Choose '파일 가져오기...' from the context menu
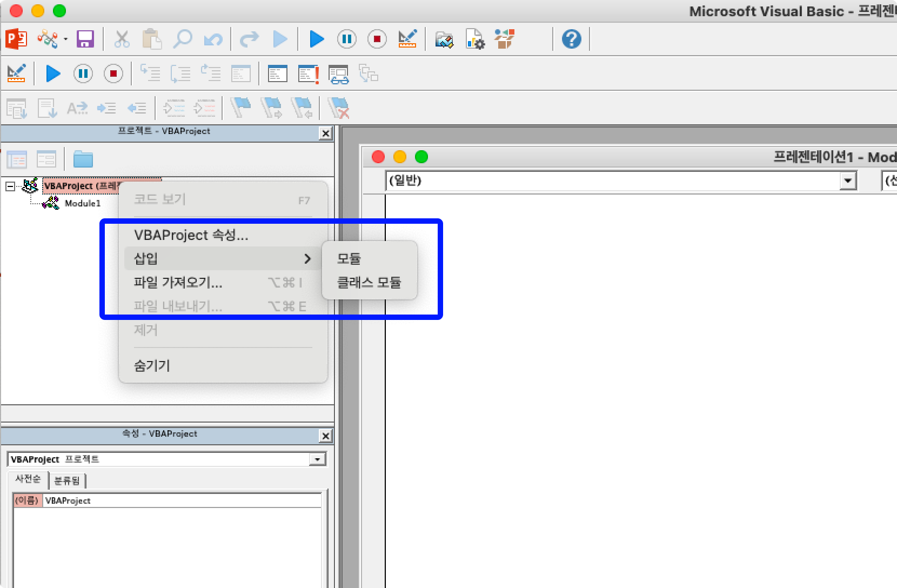The image size is (897, 588). 223,282
